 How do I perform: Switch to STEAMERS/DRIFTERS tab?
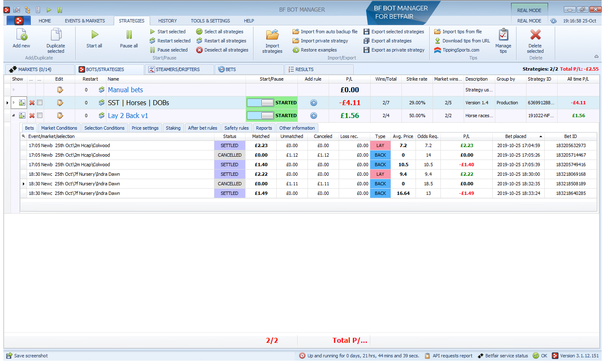click(180, 69)
